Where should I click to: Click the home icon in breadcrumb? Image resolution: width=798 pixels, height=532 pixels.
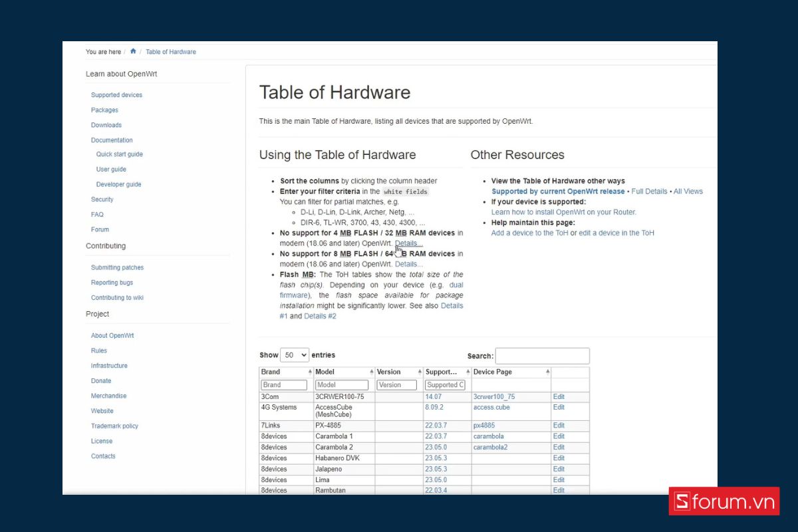pos(133,51)
